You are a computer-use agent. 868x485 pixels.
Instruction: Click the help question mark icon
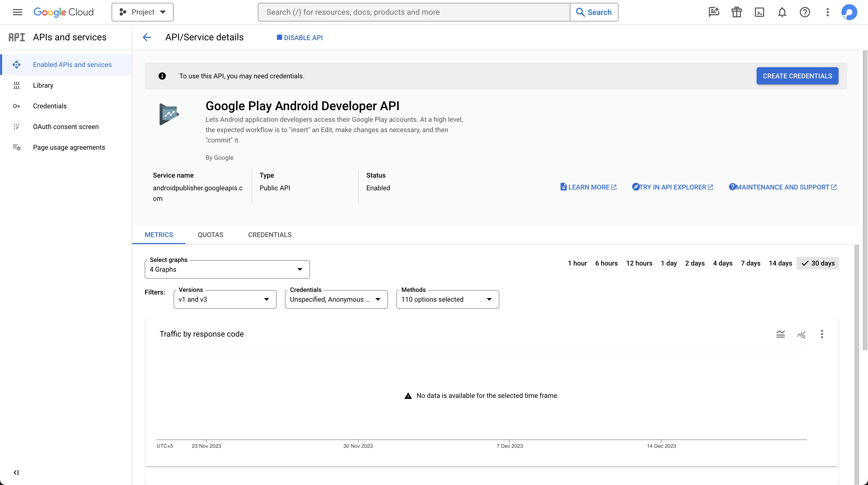coord(805,12)
